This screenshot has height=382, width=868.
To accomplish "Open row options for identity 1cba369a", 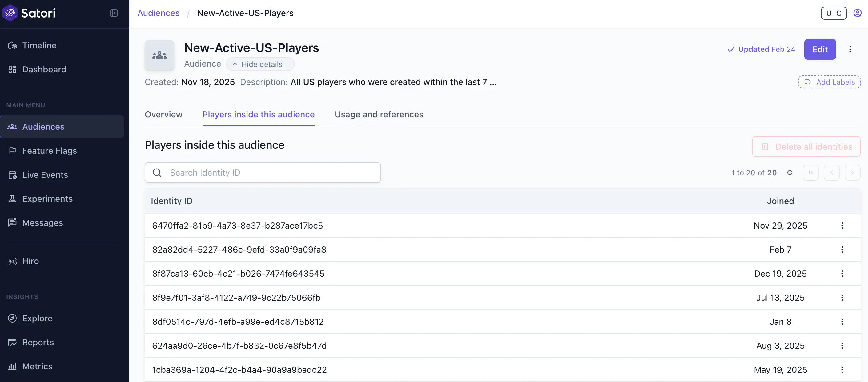I will coord(842,370).
